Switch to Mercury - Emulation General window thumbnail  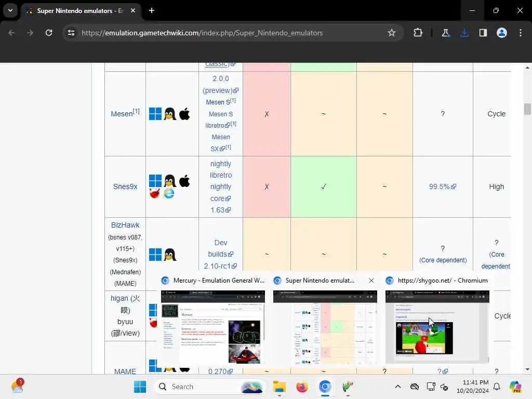point(212,327)
